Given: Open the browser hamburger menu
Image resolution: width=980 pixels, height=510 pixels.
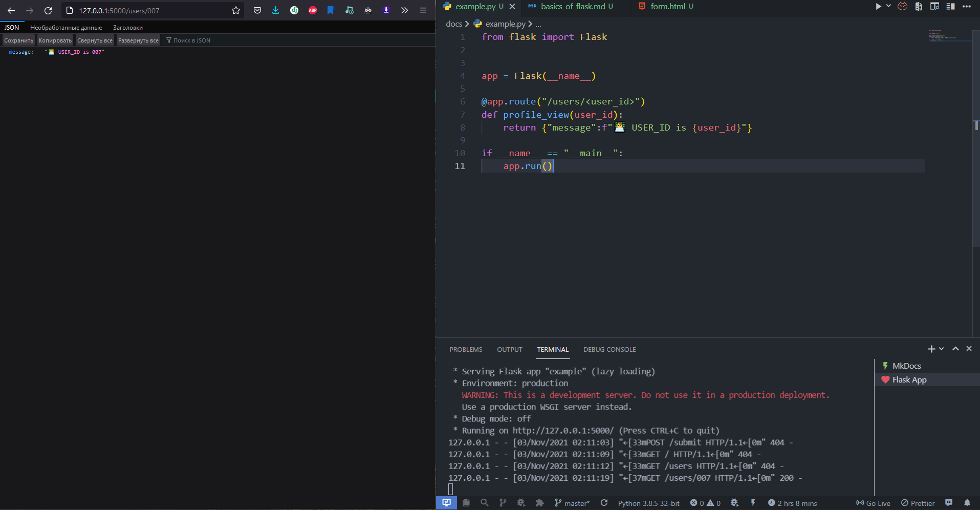Looking at the screenshot, I should 423,10.
